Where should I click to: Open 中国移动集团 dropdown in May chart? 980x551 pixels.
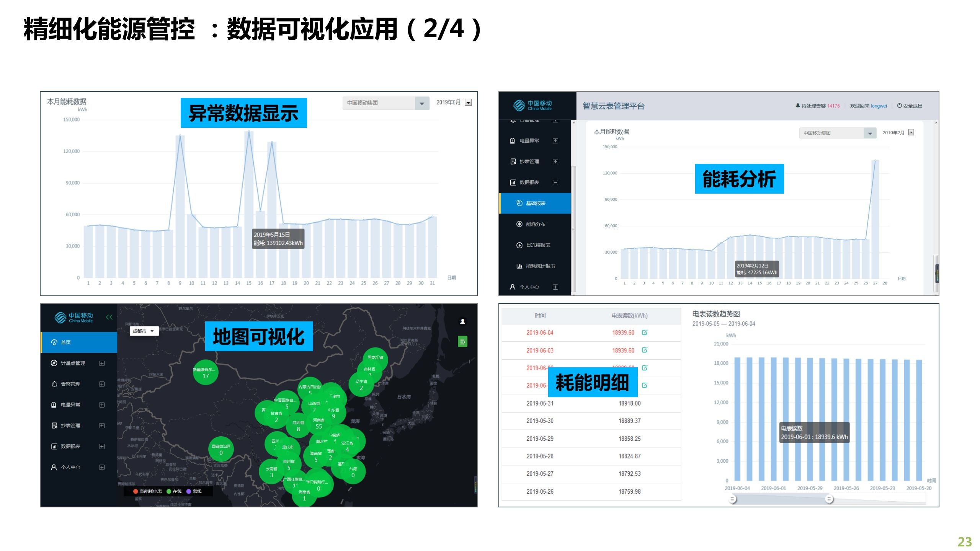pos(422,103)
